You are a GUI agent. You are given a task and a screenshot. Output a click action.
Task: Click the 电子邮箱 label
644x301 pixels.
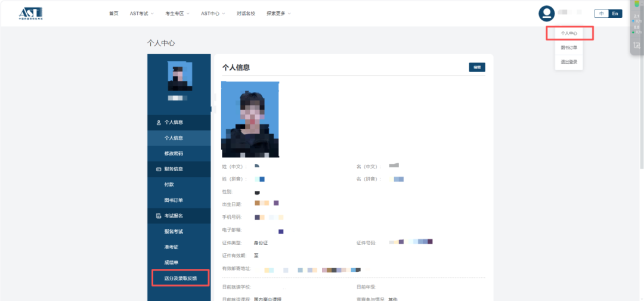232,230
